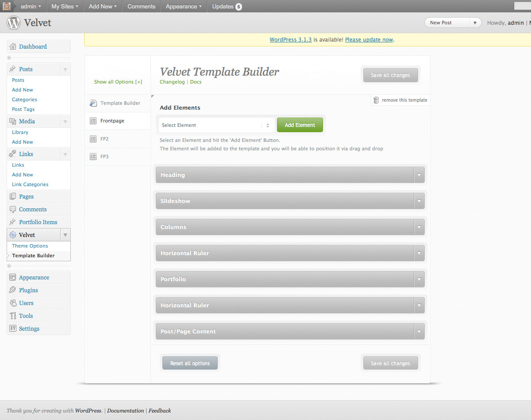The image size is (531, 420).
Task: Open Updates in the top admin bar
Action: (x=227, y=6)
